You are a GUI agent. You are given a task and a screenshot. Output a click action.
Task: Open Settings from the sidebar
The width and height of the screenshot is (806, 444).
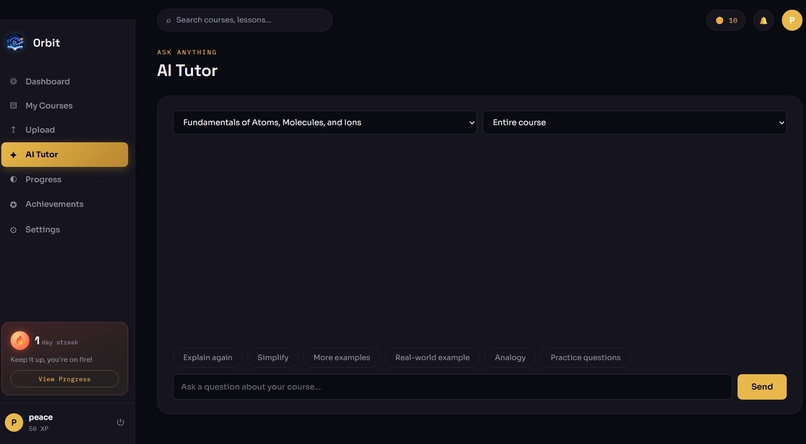pyautogui.click(x=65, y=229)
